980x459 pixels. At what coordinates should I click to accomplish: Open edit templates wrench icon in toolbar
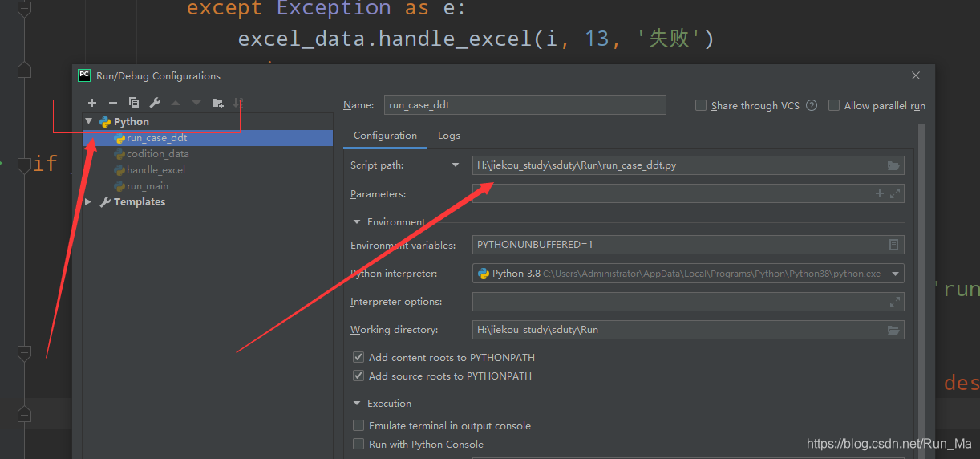click(155, 103)
